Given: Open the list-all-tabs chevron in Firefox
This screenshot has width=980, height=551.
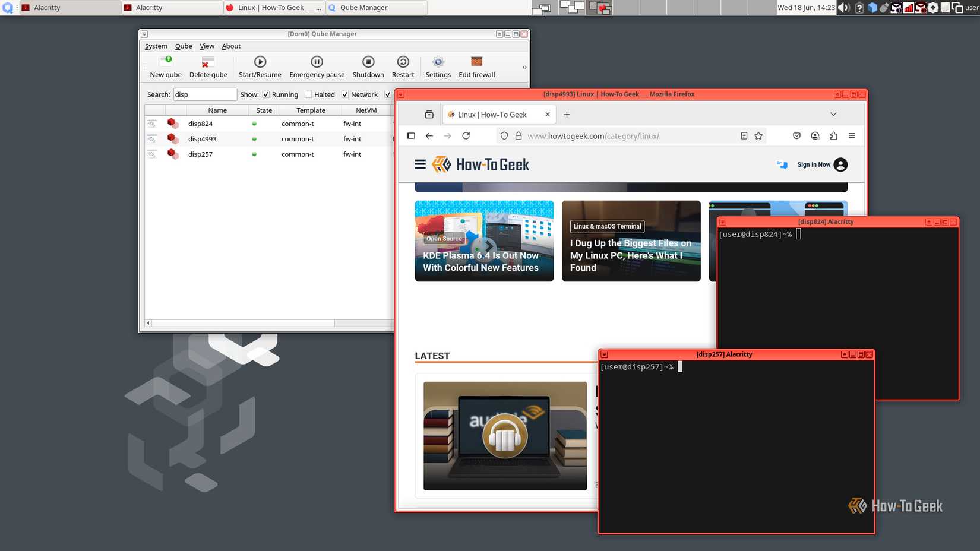Looking at the screenshot, I should 833,114.
